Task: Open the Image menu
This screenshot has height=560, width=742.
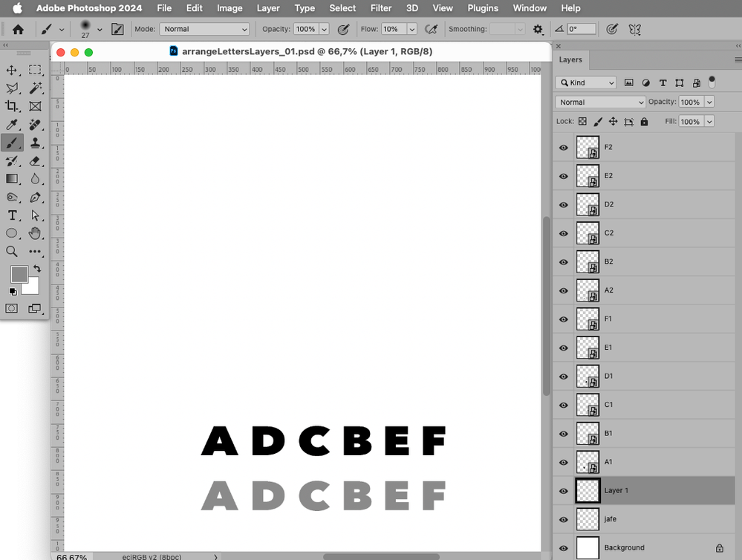Action: (230, 8)
